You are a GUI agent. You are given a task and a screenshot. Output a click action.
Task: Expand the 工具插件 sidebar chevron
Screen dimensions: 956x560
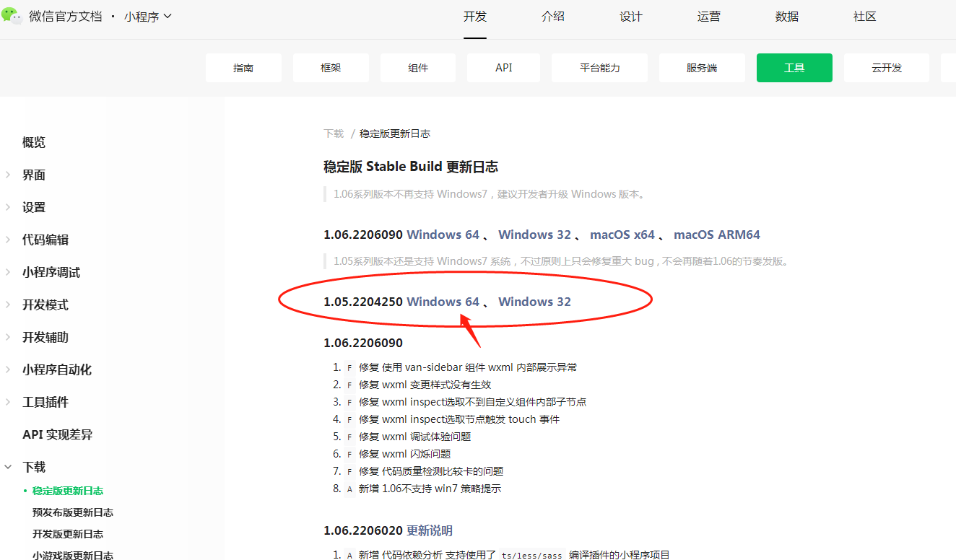click(x=8, y=402)
